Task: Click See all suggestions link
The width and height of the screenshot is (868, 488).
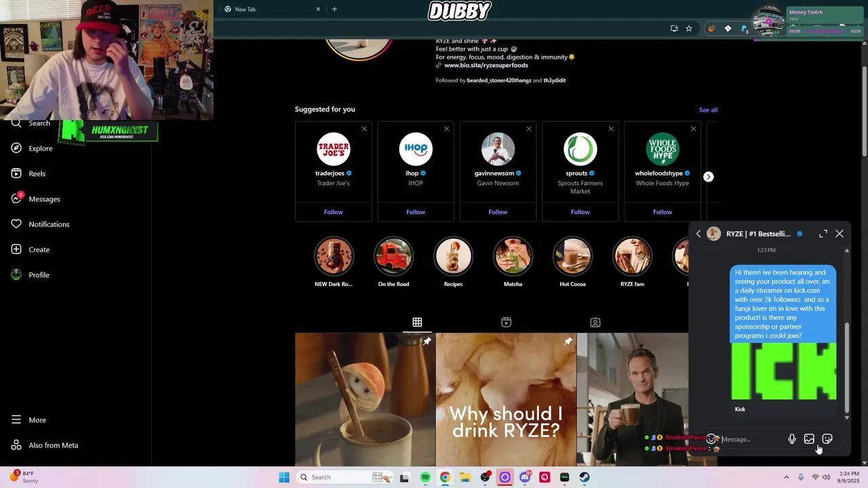Action: click(708, 110)
